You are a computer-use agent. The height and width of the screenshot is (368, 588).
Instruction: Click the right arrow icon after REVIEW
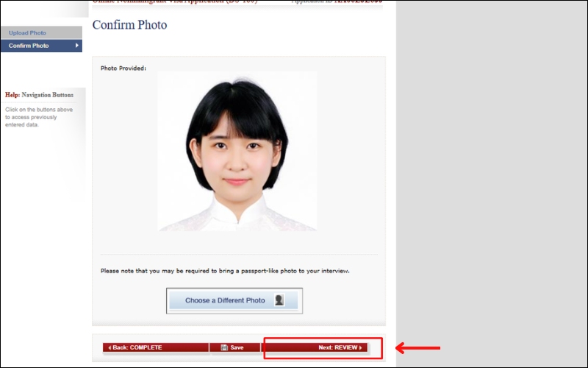[361, 347]
